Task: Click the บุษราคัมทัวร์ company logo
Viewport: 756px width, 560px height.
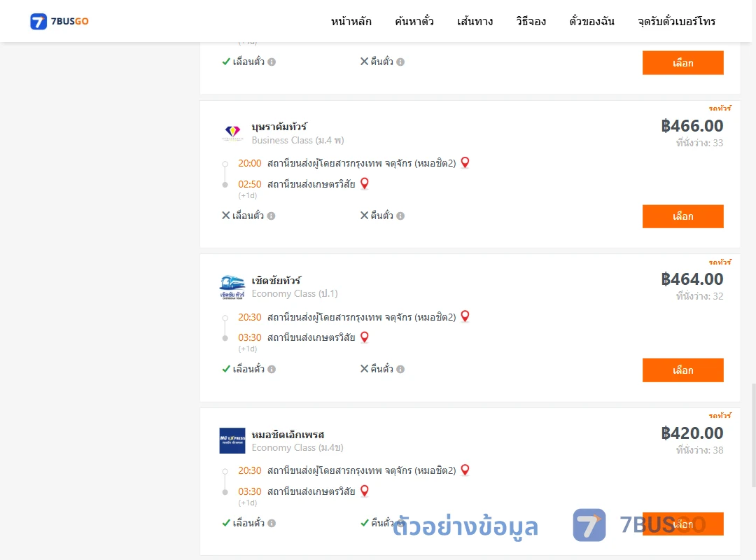Action: click(x=232, y=132)
